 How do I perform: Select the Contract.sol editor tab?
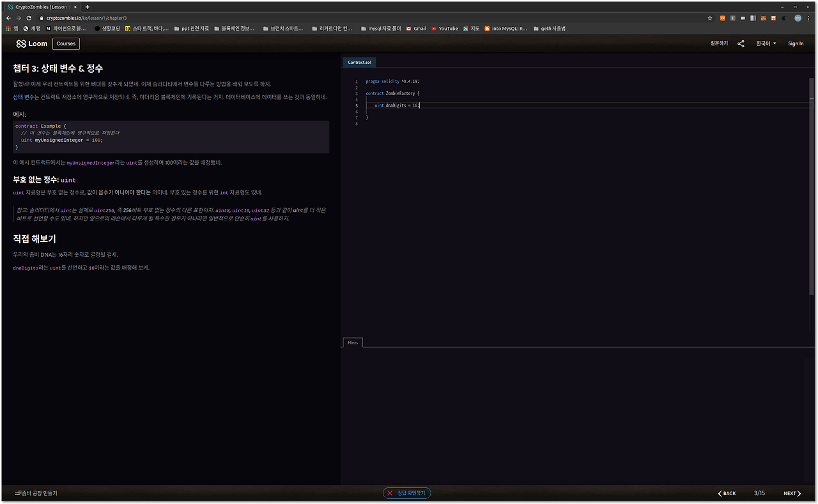click(359, 63)
